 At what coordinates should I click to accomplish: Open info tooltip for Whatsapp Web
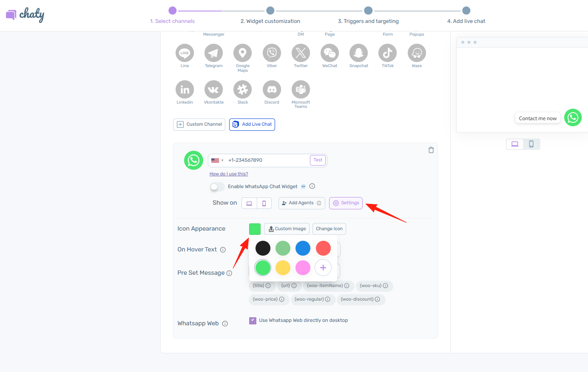point(225,324)
